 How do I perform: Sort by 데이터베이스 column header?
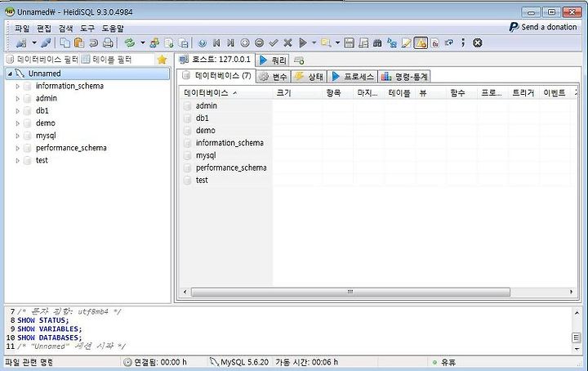(x=226, y=92)
